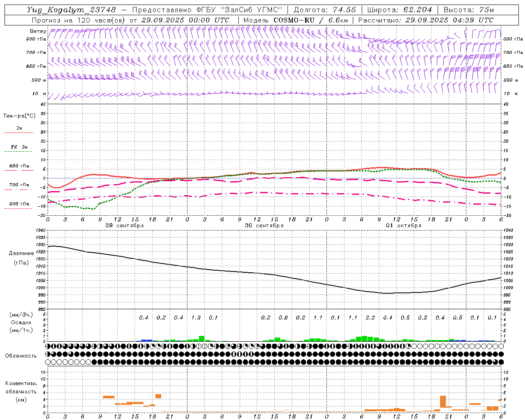Click the calculation timestamp 29.09.2025 04:39 UTC
525x420 pixels.
[x=449, y=20]
